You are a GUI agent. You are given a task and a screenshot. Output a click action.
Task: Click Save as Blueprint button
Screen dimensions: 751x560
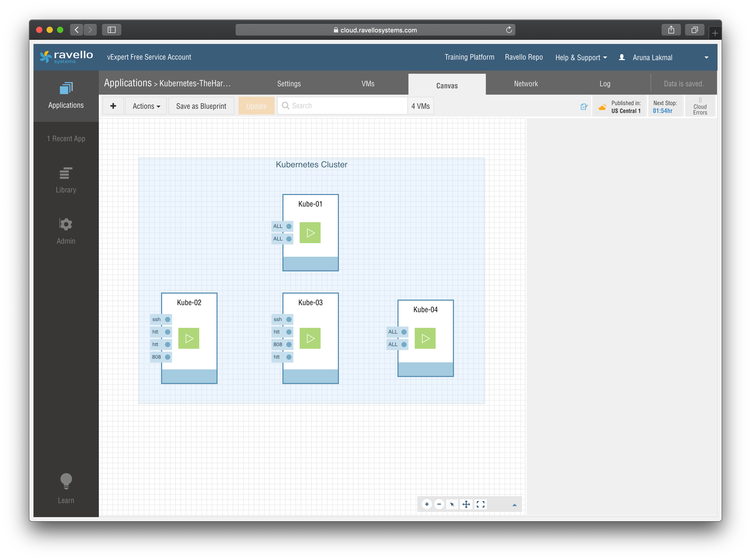click(x=201, y=106)
